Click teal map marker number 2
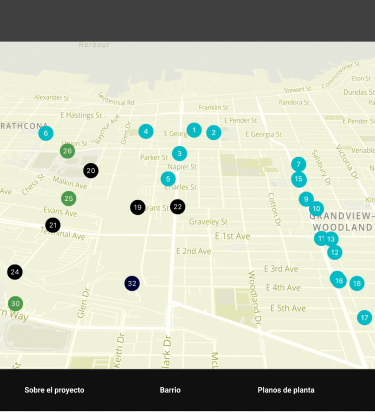This screenshot has height=412, width=375. 214,133
